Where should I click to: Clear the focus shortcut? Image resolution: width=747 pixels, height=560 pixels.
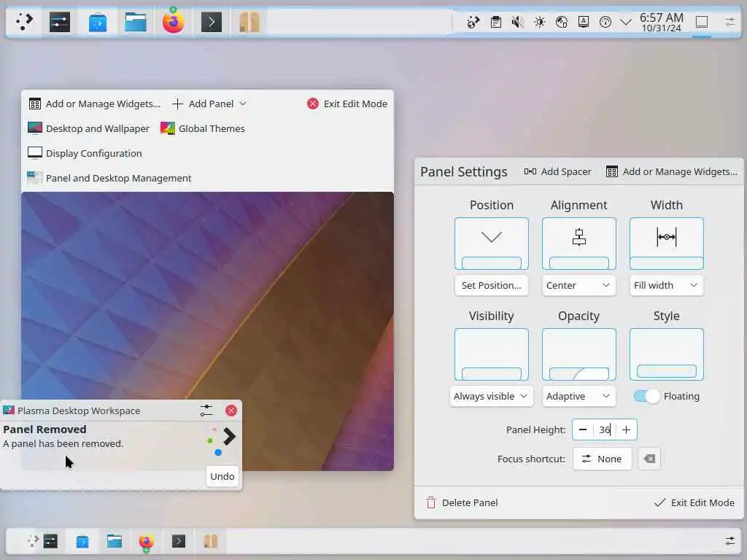coord(649,459)
